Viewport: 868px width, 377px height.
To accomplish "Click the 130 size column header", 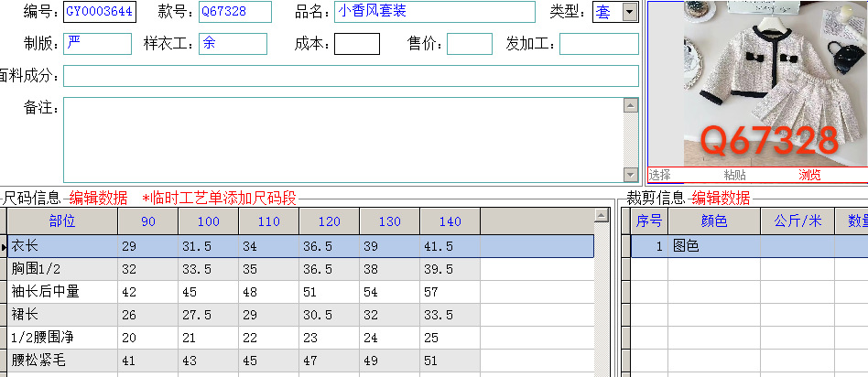I will point(389,221).
